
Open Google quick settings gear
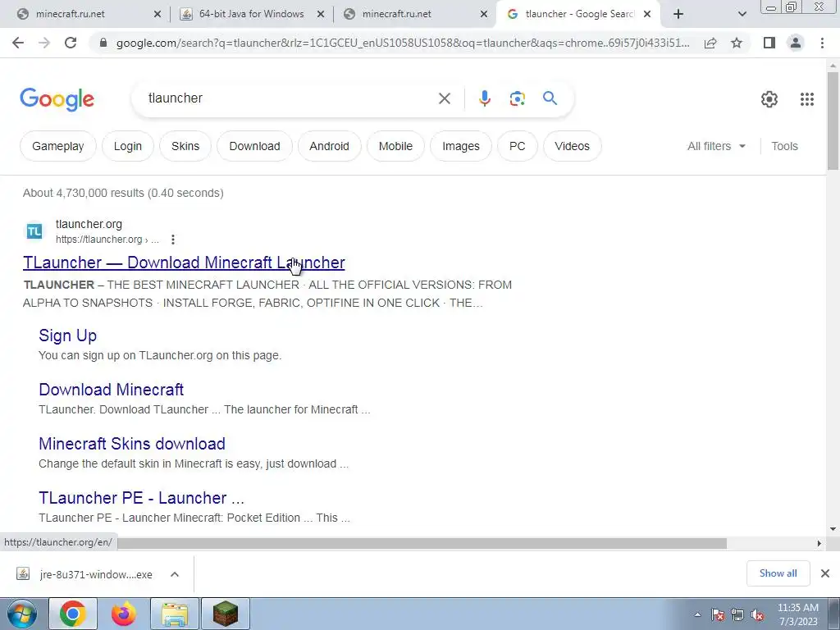pos(769,99)
